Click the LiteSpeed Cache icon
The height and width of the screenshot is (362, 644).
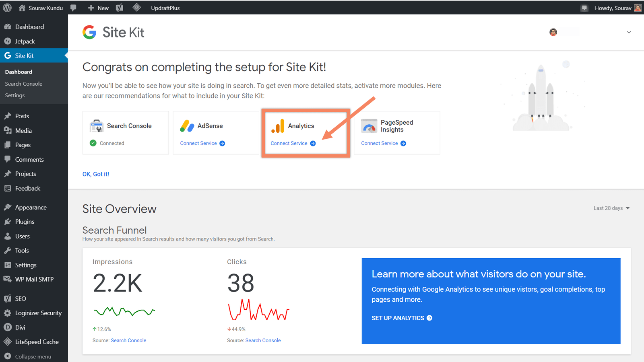click(8, 341)
